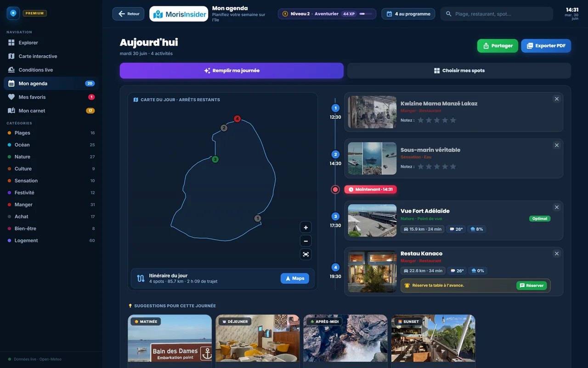Fit the map to full view
Screen dimensions: 588x368
pos(306,254)
